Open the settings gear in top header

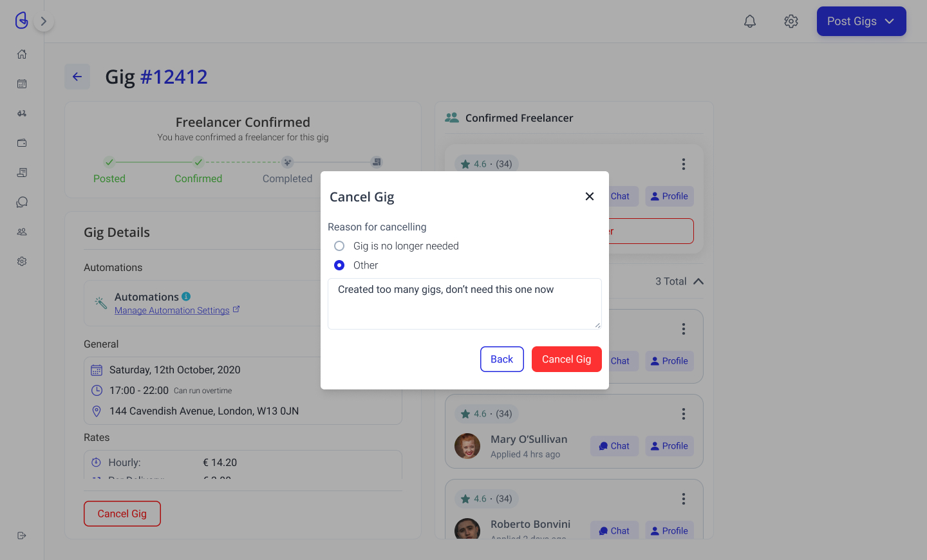791,21
